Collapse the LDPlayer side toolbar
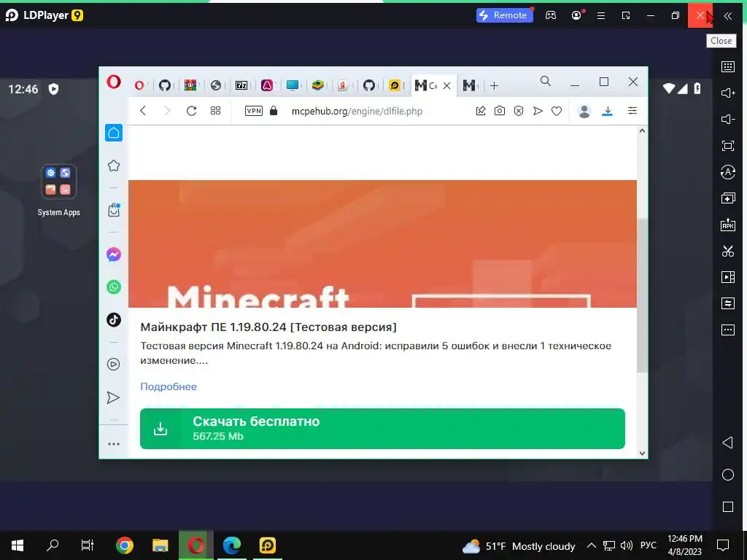747x560 pixels. [x=727, y=16]
